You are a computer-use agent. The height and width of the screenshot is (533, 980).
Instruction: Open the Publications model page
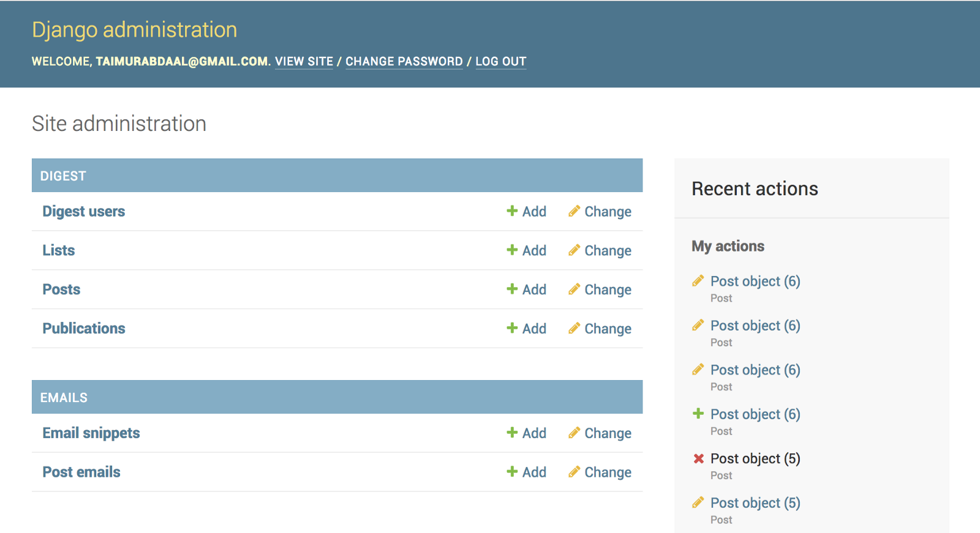[83, 329]
